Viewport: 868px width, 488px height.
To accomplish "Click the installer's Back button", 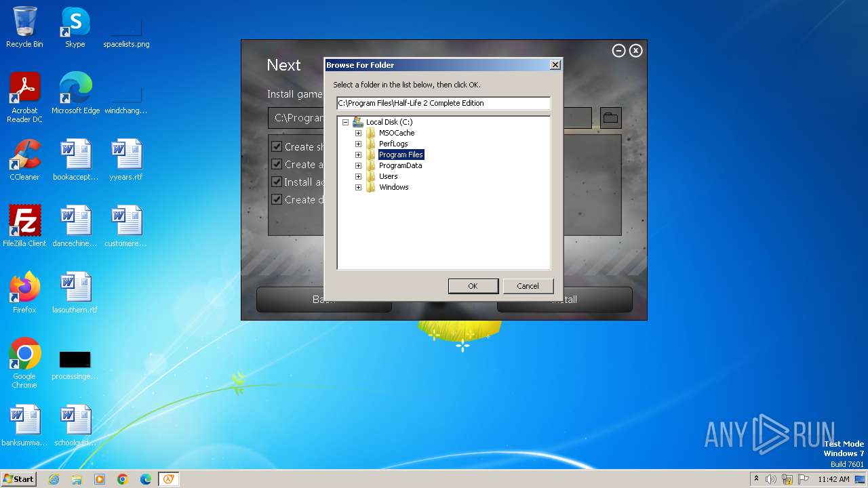I will tap(324, 299).
